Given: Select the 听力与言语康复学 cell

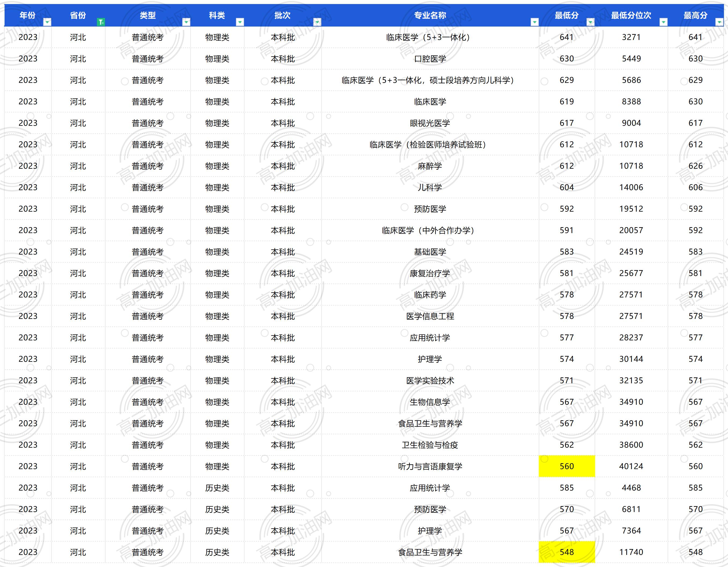Looking at the screenshot, I should click(x=430, y=466).
